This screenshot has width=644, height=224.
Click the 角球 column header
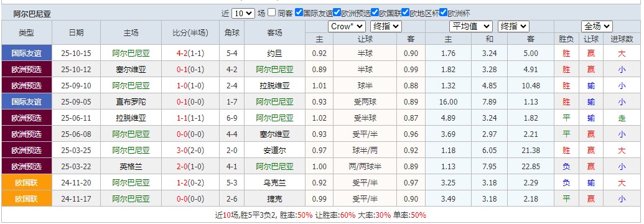point(232,33)
